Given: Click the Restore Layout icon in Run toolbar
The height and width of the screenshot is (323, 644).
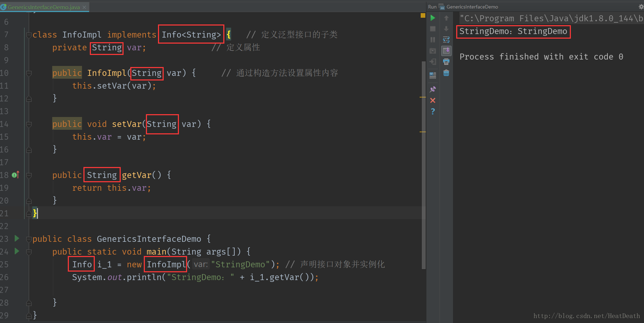Looking at the screenshot, I should click(x=433, y=75).
